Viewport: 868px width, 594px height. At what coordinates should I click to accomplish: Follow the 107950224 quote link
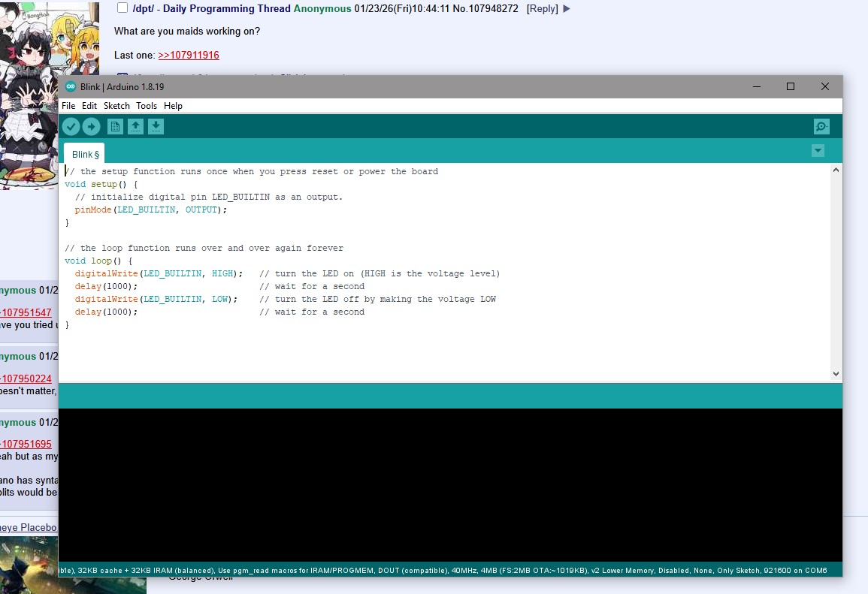(26, 379)
